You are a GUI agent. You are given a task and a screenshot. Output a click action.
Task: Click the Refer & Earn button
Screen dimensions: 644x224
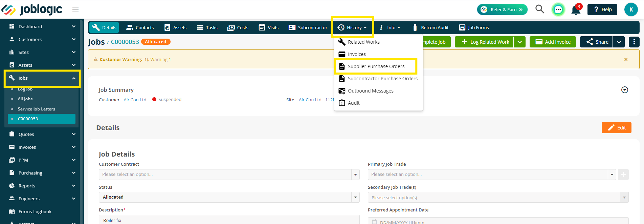click(x=502, y=9)
